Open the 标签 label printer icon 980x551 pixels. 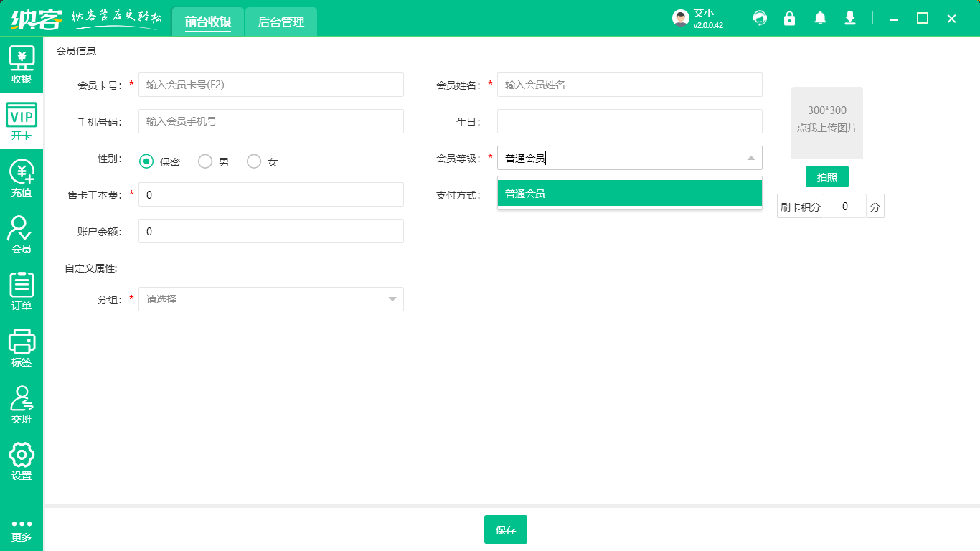click(x=22, y=348)
